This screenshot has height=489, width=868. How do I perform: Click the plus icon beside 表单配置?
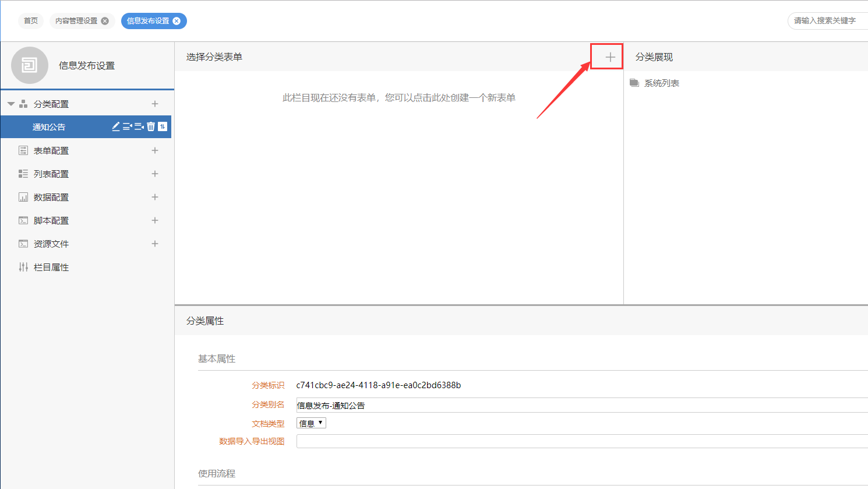pyautogui.click(x=155, y=150)
